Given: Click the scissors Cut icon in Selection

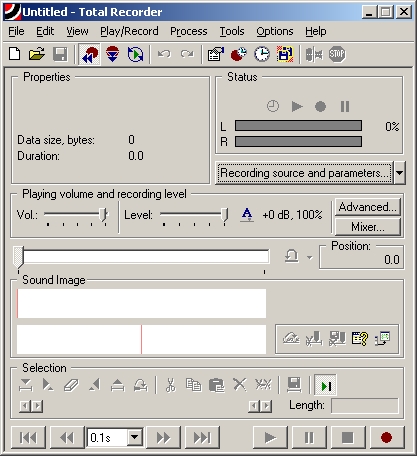Looking at the screenshot, I should [x=170, y=385].
